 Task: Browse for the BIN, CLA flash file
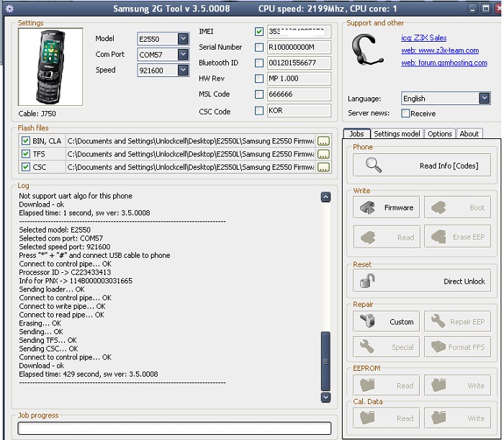pyautogui.click(x=323, y=141)
